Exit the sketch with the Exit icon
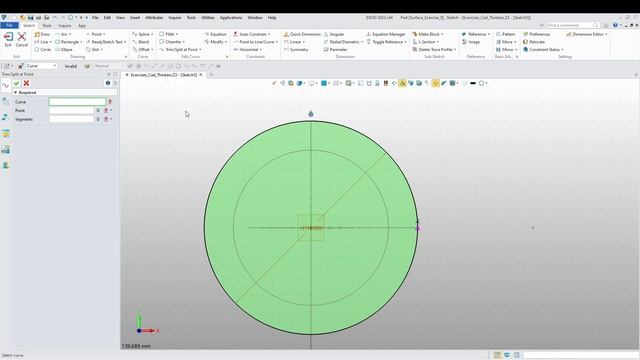The image size is (640, 360). (8, 39)
